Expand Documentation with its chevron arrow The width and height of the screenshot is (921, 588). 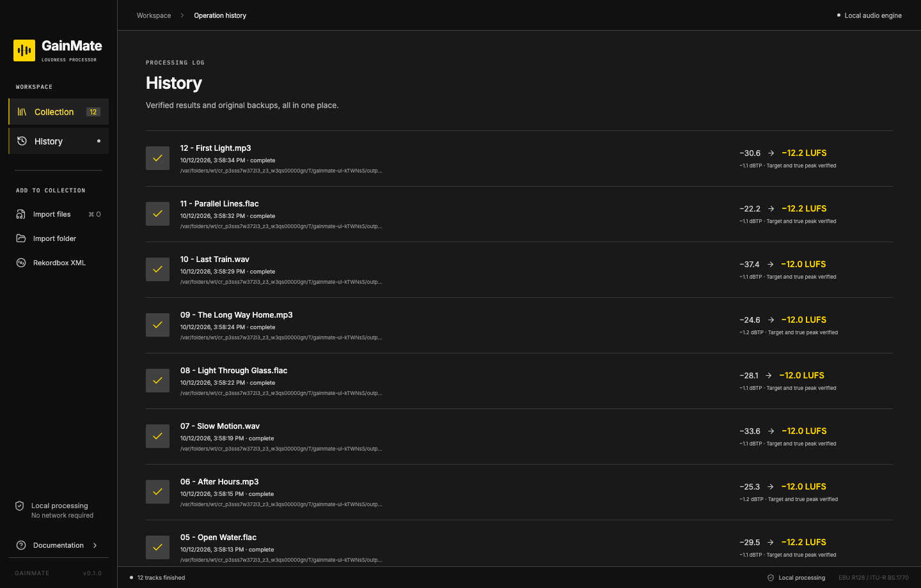point(95,545)
